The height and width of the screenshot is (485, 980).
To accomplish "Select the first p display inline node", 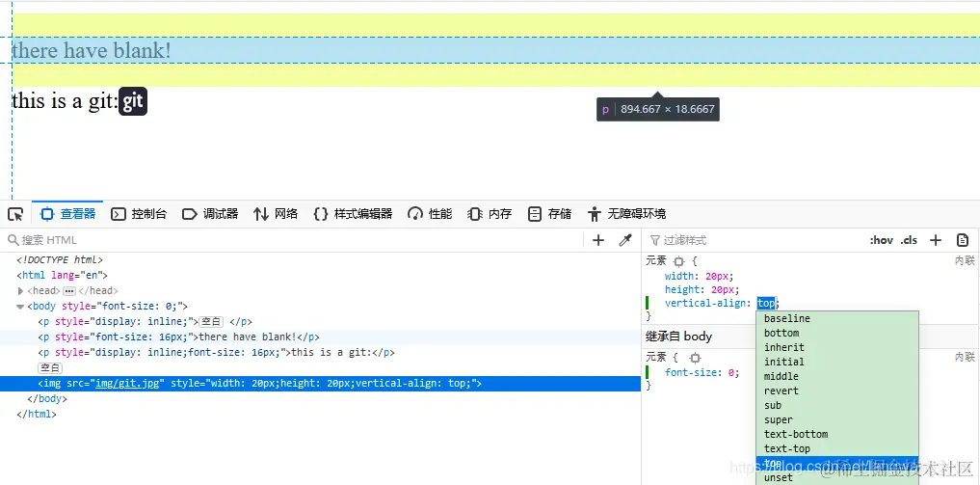I will click(320, 322).
